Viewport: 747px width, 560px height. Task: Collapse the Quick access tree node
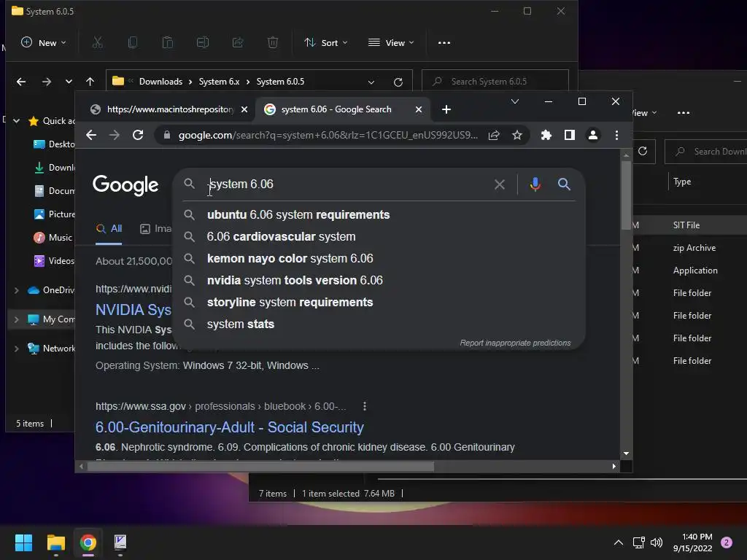(x=16, y=121)
